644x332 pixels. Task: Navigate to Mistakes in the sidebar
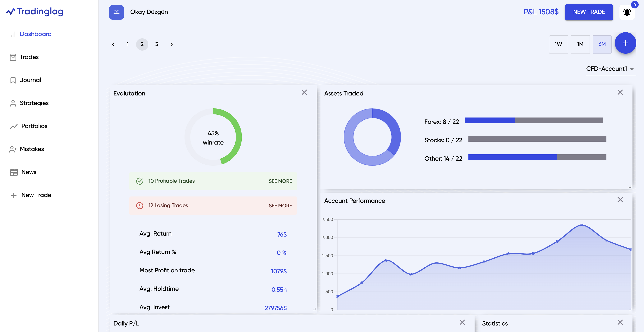(x=32, y=149)
